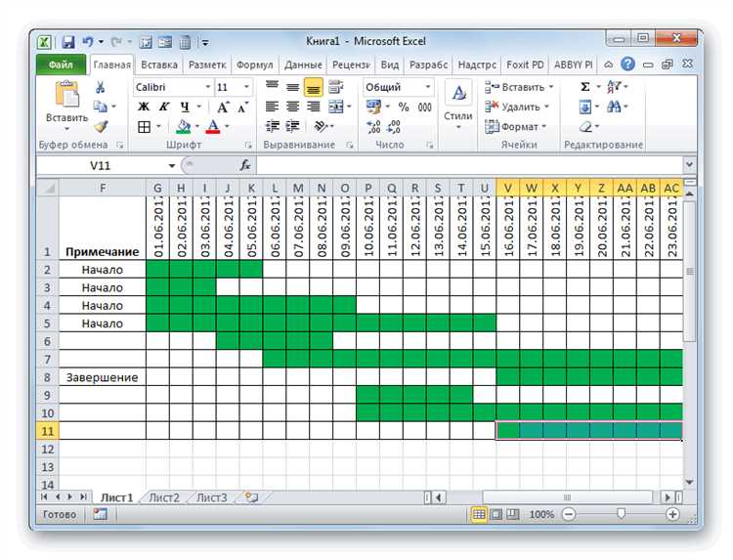Screen dimensions: 733x560
Task: Click the Формат button in Ячейки group
Action: point(518,126)
